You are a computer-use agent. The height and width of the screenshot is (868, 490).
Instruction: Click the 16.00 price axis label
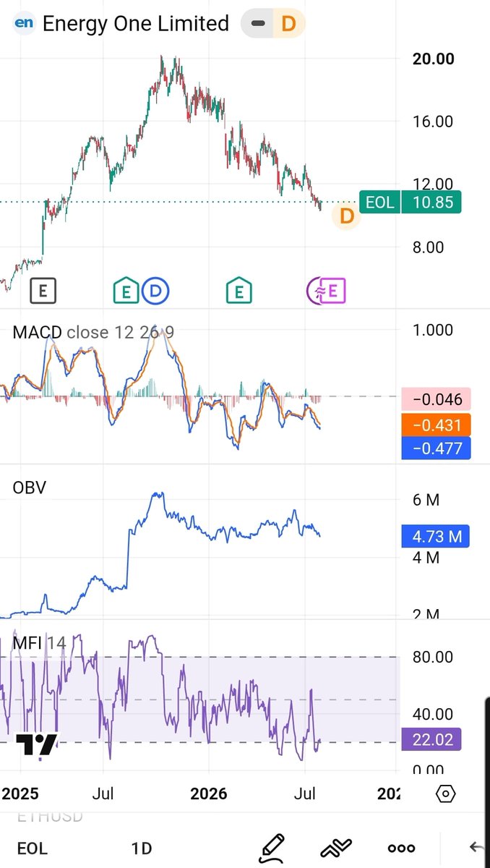click(x=433, y=122)
